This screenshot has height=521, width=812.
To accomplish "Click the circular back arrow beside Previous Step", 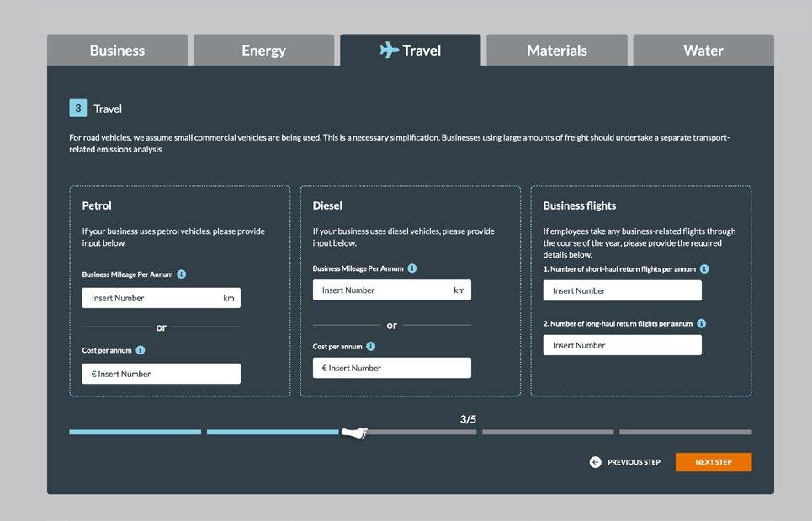I will pos(595,461).
